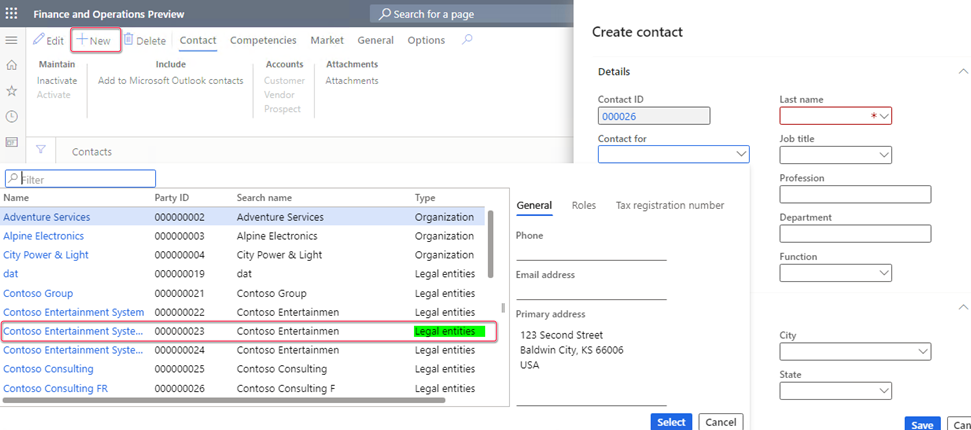Open the Alpine Electronics link
The width and height of the screenshot is (971, 430).
tap(43, 236)
